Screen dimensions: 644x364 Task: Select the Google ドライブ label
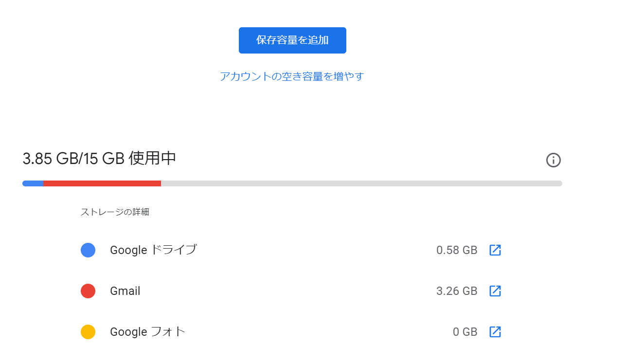point(153,250)
